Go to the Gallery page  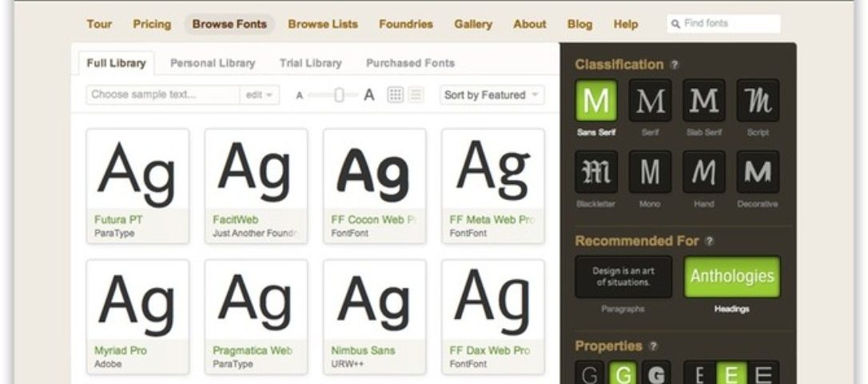(x=473, y=24)
